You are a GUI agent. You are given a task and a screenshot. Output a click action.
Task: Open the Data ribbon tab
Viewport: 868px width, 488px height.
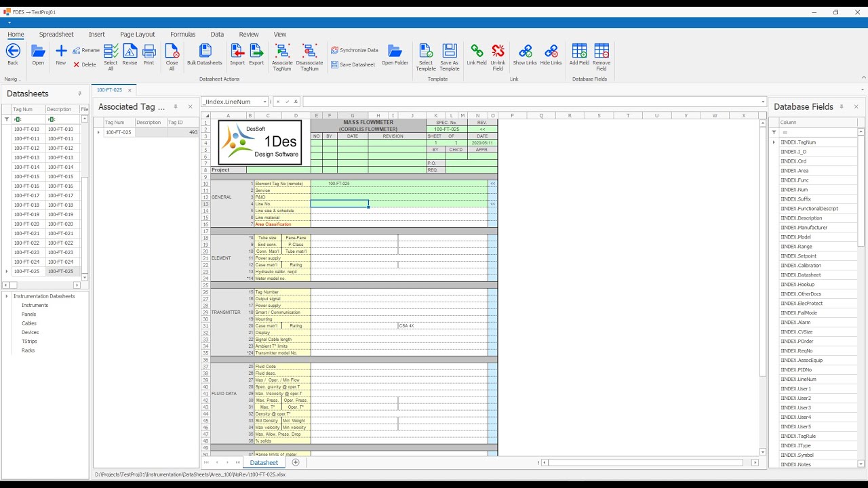point(217,35)
